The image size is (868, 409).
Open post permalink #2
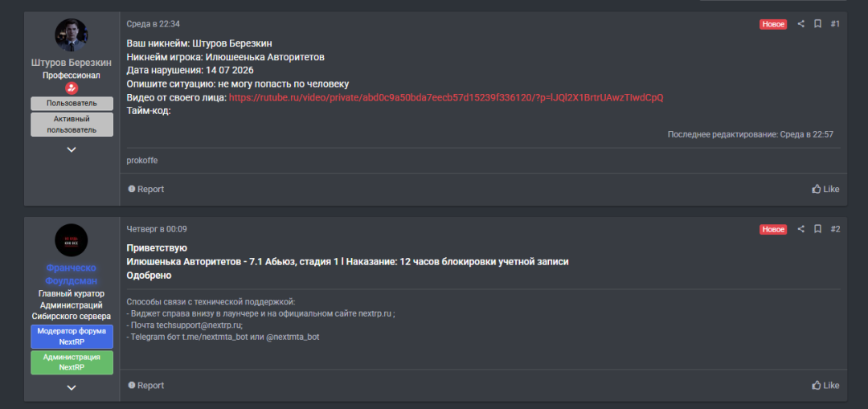point(835,228)
